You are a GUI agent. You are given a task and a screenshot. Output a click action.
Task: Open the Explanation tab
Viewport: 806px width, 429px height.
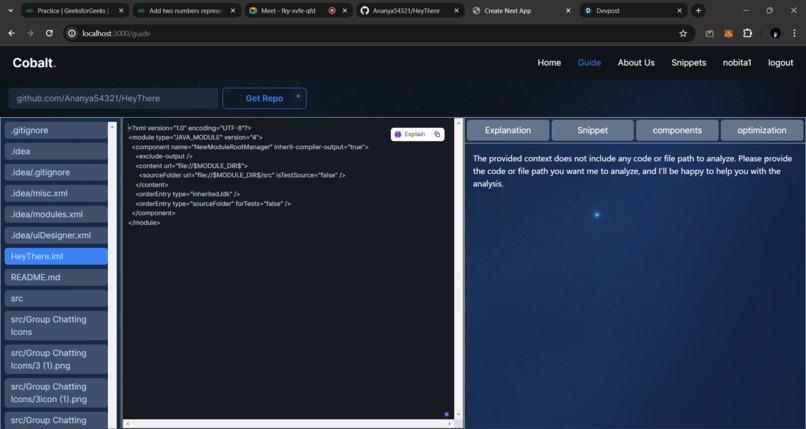click(x=508, y=130)
